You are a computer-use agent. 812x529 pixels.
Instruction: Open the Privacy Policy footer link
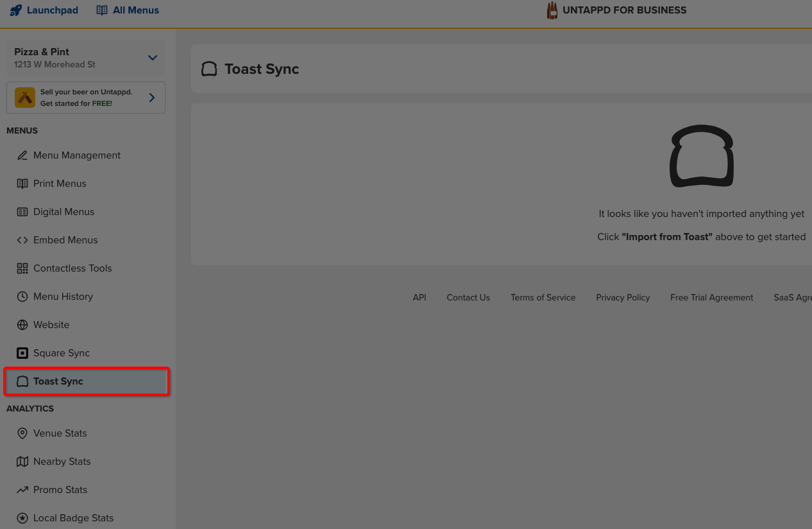(x=623, y=297)
